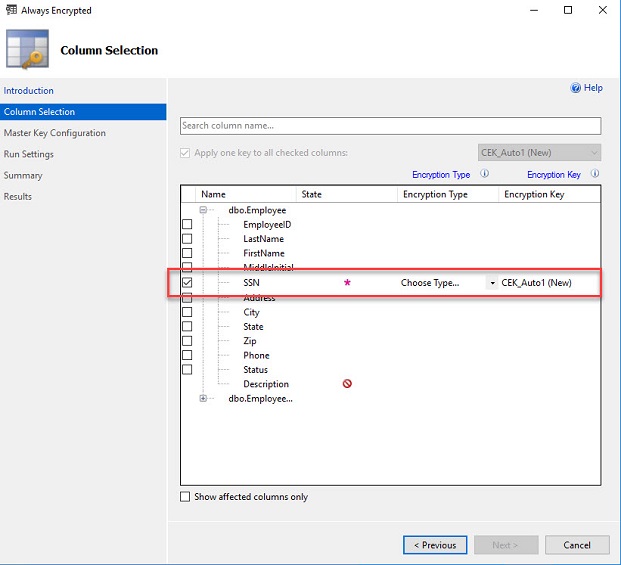The width and height of the screenshot is (621, 565).
Task: Click the red prohibited icon beside Description
Action: tap(347, 384)
